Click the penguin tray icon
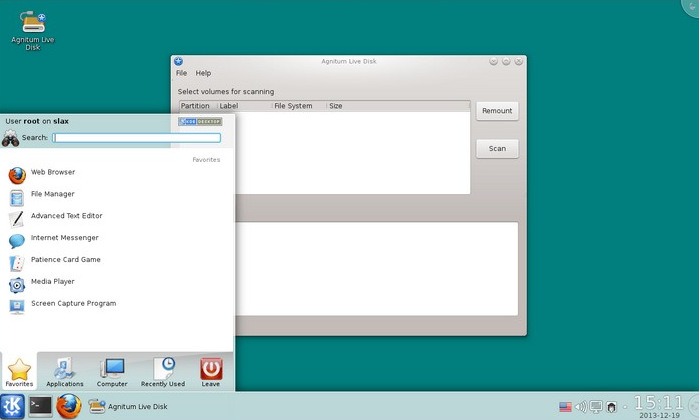The image size is (700, 420). point(611,407)
